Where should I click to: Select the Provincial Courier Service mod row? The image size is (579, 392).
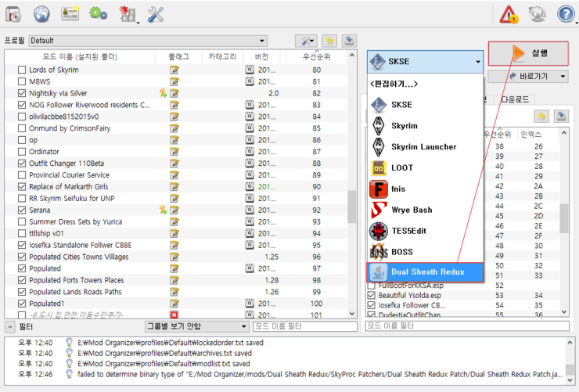[x=176, y=175]
